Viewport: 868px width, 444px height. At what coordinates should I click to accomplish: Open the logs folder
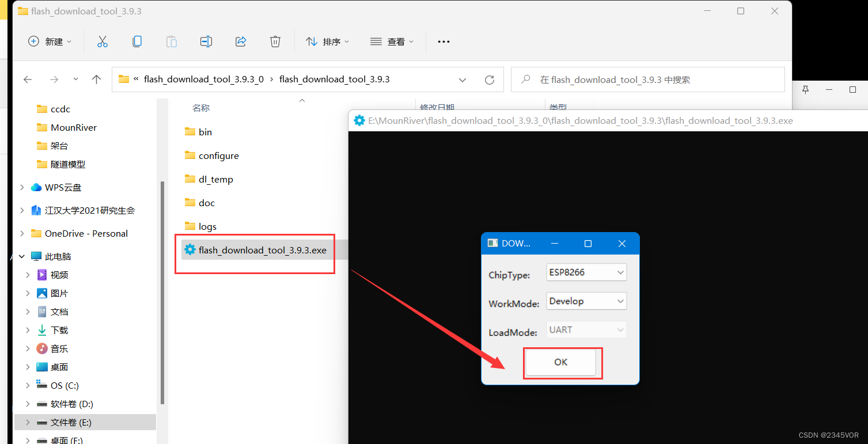[201, 226]
